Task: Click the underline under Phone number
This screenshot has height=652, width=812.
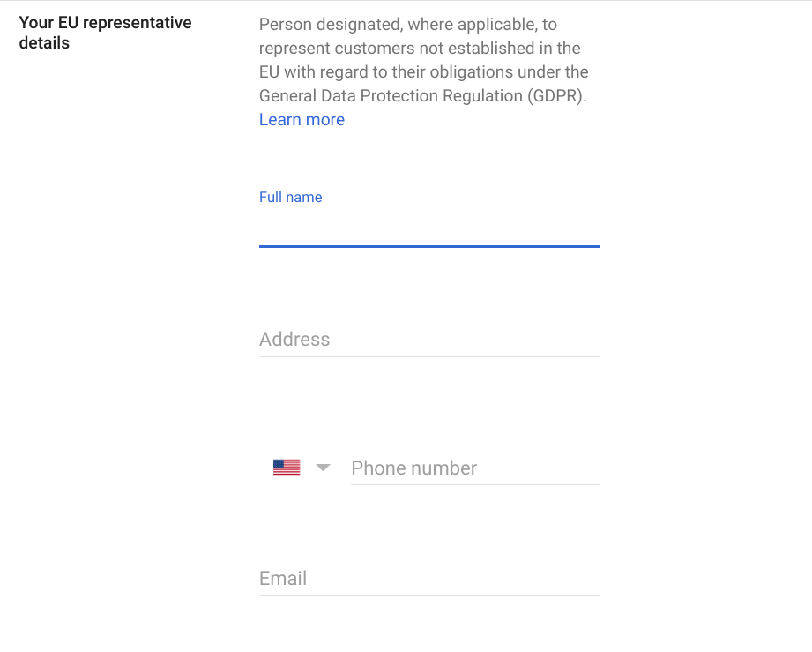Action: click(x=474, y=484)
